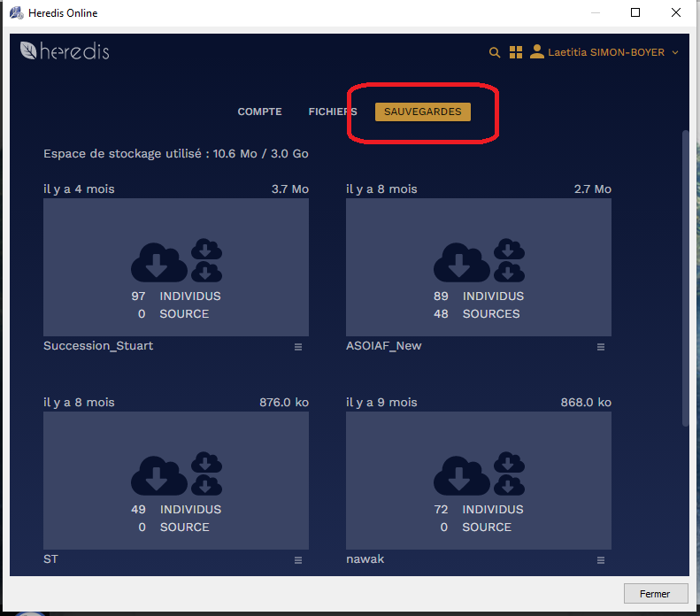Close the Heredis Online window
This screenshot has height=616, width=700.
coord(676,12)
